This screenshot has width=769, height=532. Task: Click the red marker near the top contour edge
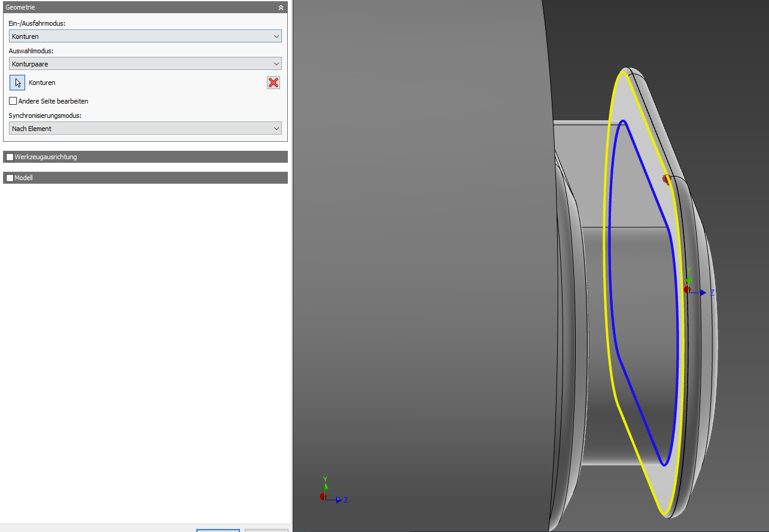pos(665,178)
